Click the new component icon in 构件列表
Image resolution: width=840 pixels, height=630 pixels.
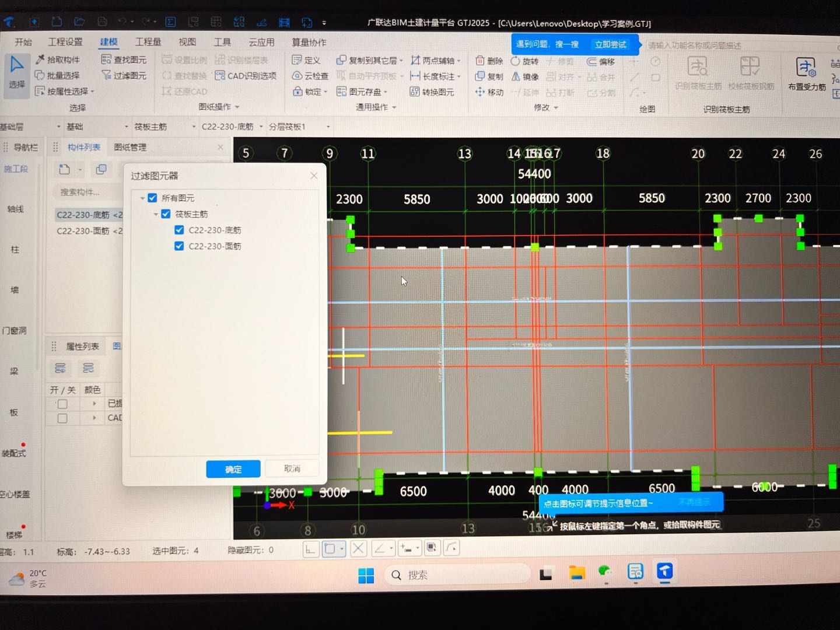tap(64, 169)
